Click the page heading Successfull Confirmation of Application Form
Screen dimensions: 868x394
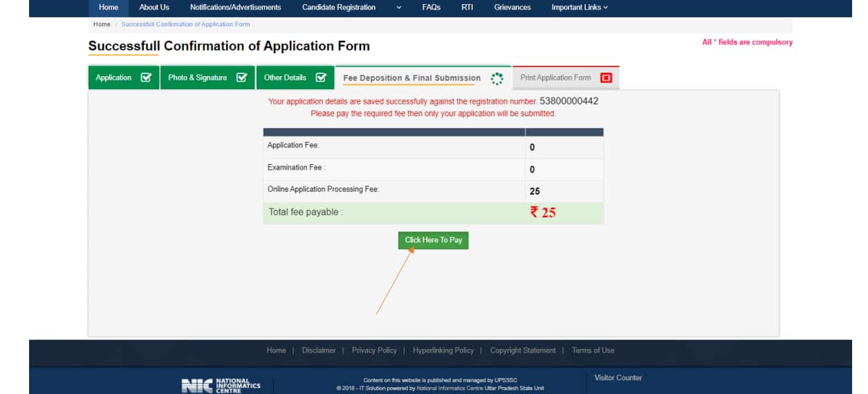pyautogui.click(x=229, y=46)
